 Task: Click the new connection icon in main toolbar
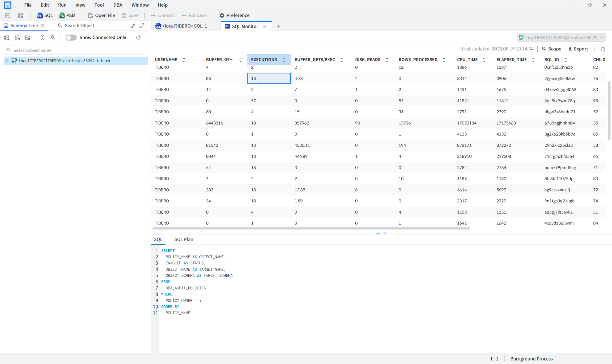click(x=7, y=15)
